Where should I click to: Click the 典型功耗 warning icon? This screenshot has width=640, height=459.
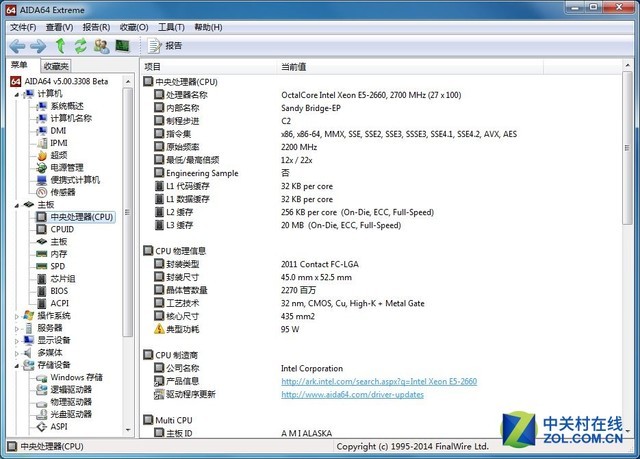[159, 329]
